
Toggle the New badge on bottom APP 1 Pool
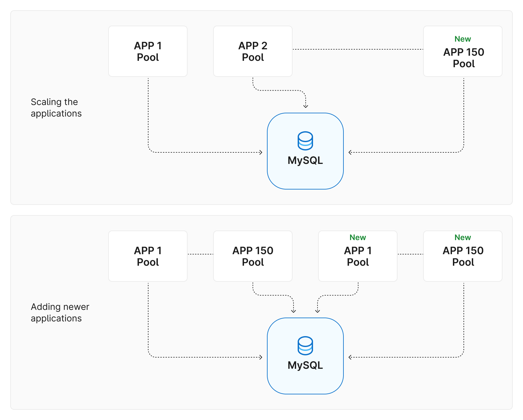click(x=358, y=238)
